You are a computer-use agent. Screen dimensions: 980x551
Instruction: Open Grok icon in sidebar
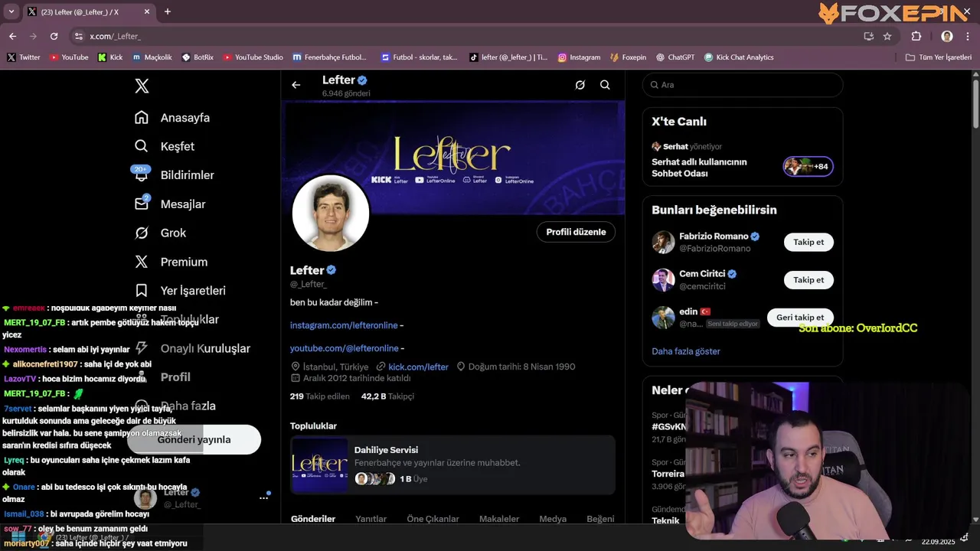[141, 233]
